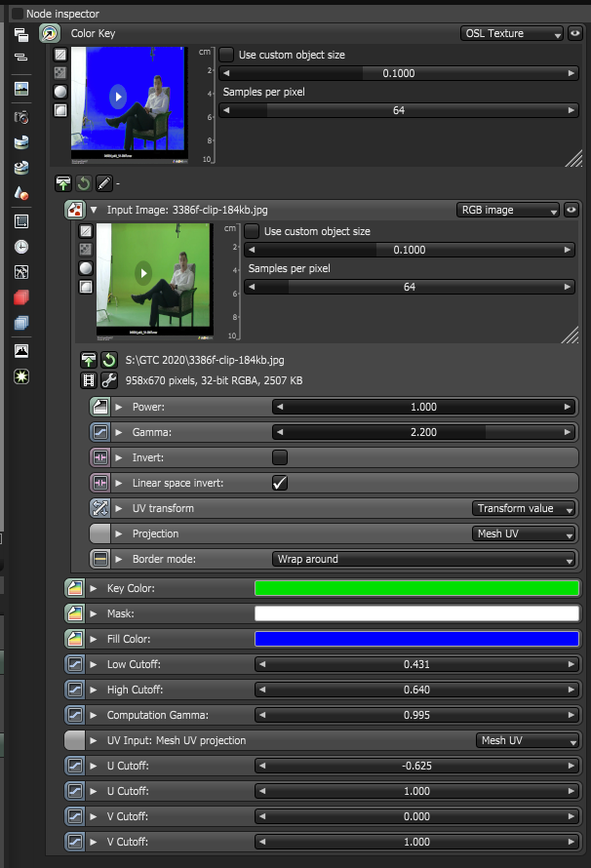Click the Key Color green swatch
This screenshot has height=868, width=591.
[416, 588]
